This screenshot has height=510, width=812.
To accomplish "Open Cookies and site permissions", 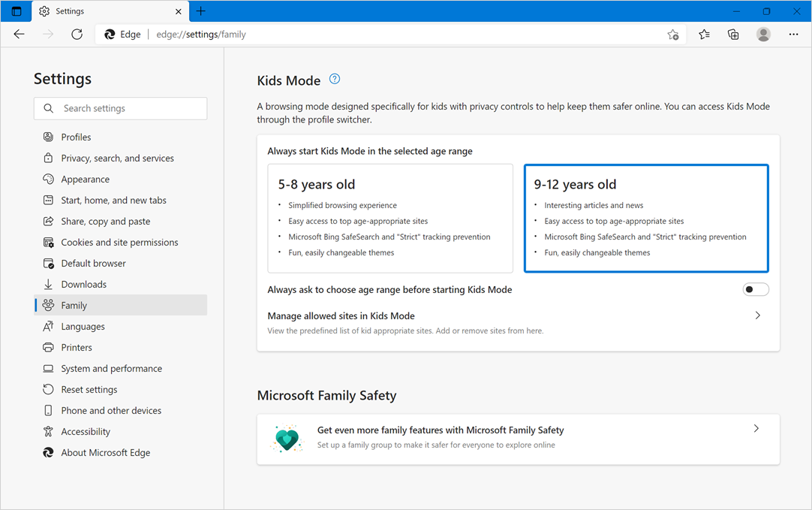I will pos(119,243).
